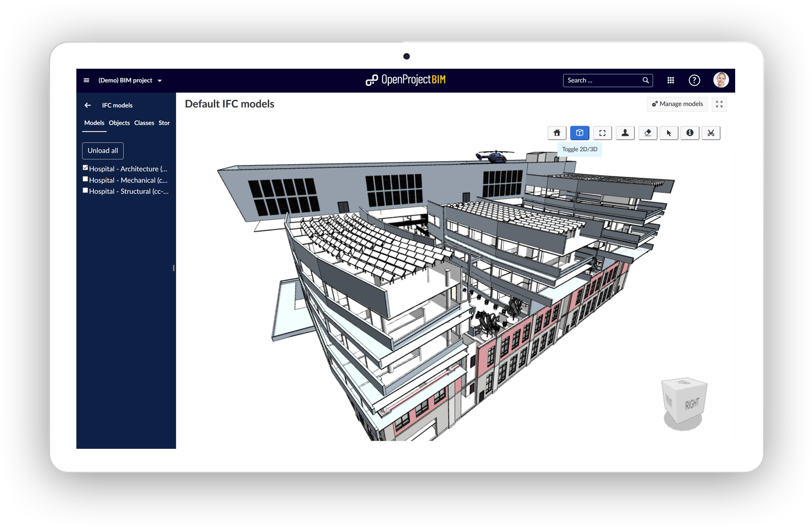Activate first person mode icon

pyautogui.click(x=625, y=133)
